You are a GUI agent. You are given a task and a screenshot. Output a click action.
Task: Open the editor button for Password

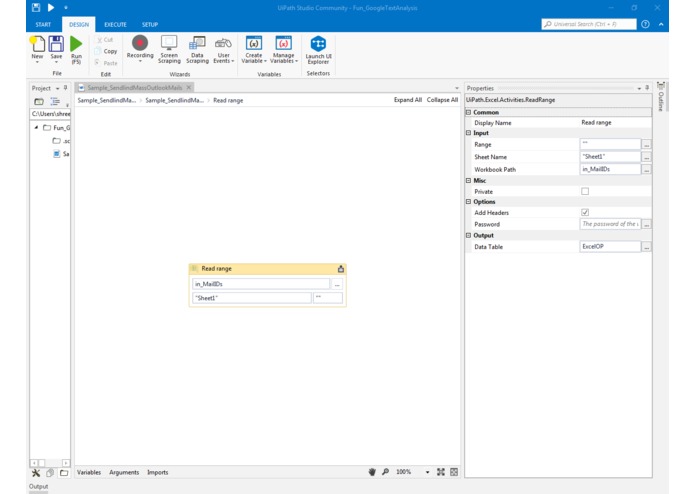coord(646,224)
